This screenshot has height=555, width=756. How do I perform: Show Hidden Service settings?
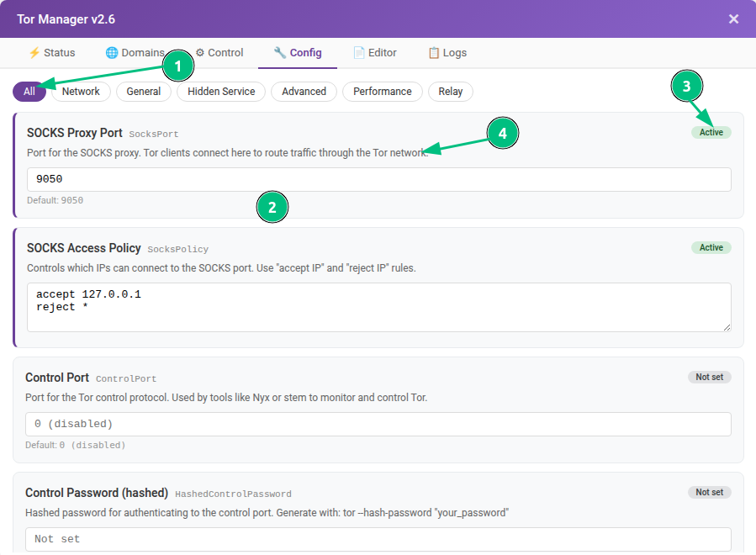click(x=221, y=92)
